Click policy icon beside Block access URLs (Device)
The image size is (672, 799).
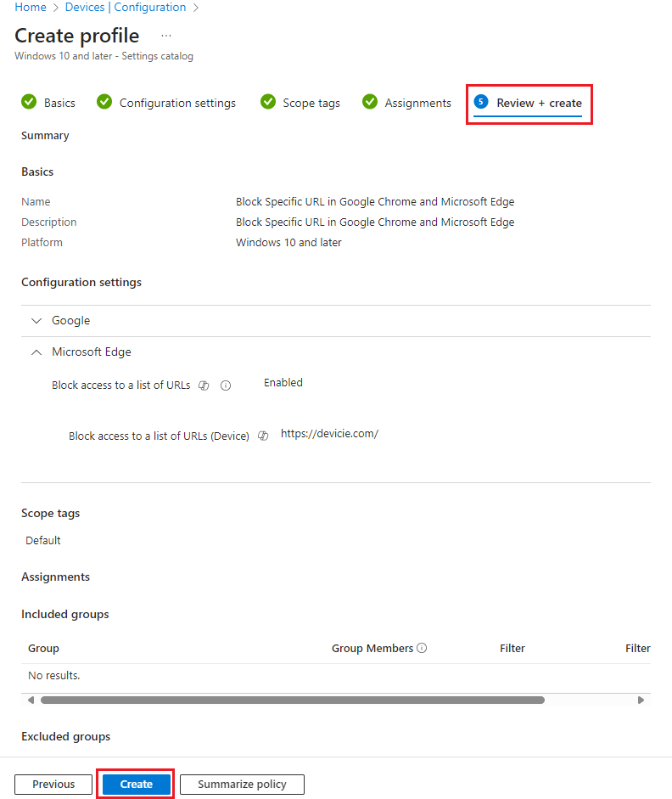[x=263, y=436]
